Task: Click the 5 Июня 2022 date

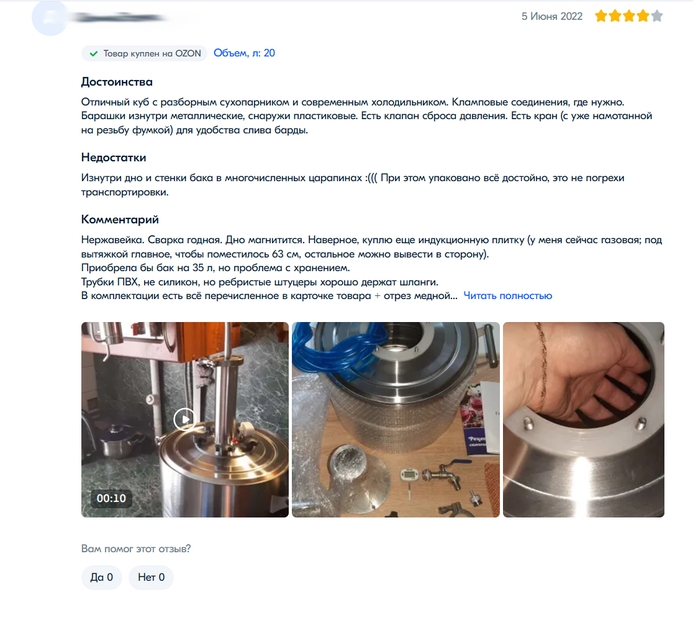Action: [x=552, y=16]
